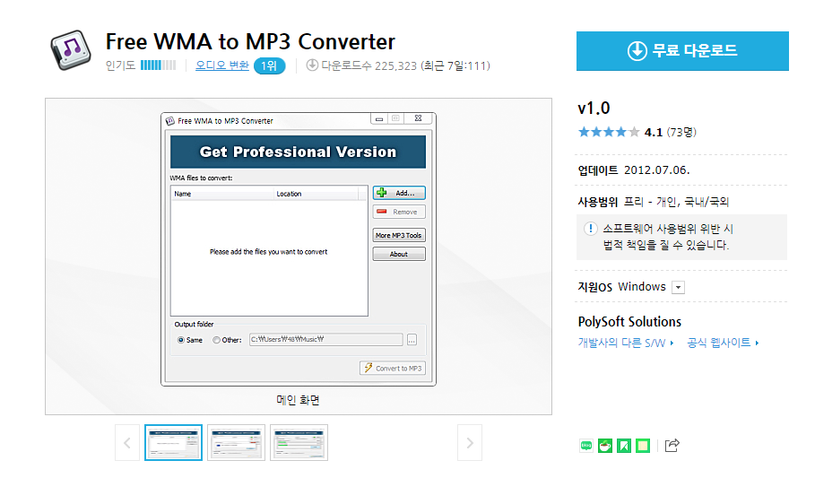Click the Add... button with plus icon
This screenshot has width=815, height=504.
(399, 193)
